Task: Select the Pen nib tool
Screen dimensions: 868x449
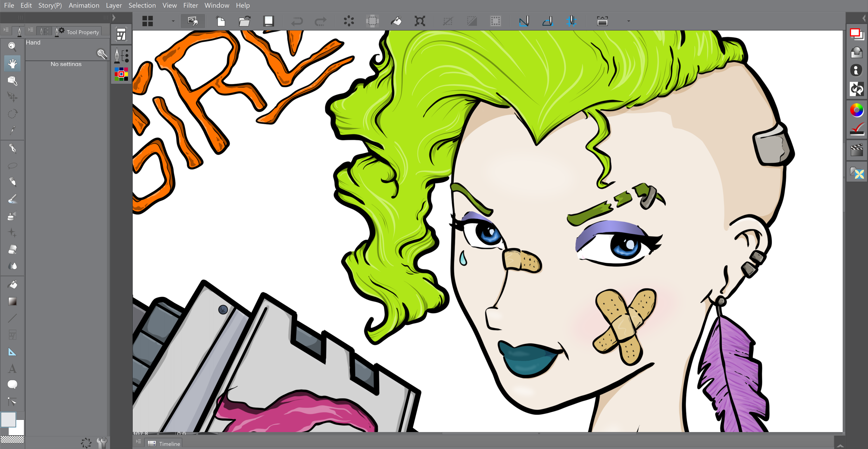Action: click(x=12, y=148)
